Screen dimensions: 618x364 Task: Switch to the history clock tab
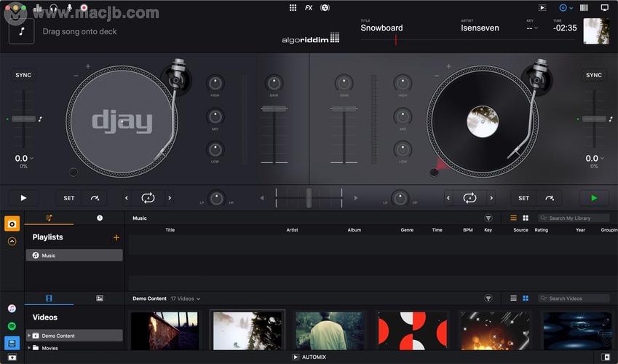99,218
